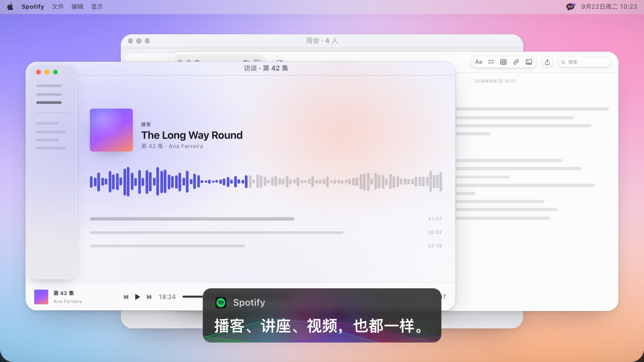The image size is (644, 362).
Task: Add a link in notes window
Action: tap(516, 62)
